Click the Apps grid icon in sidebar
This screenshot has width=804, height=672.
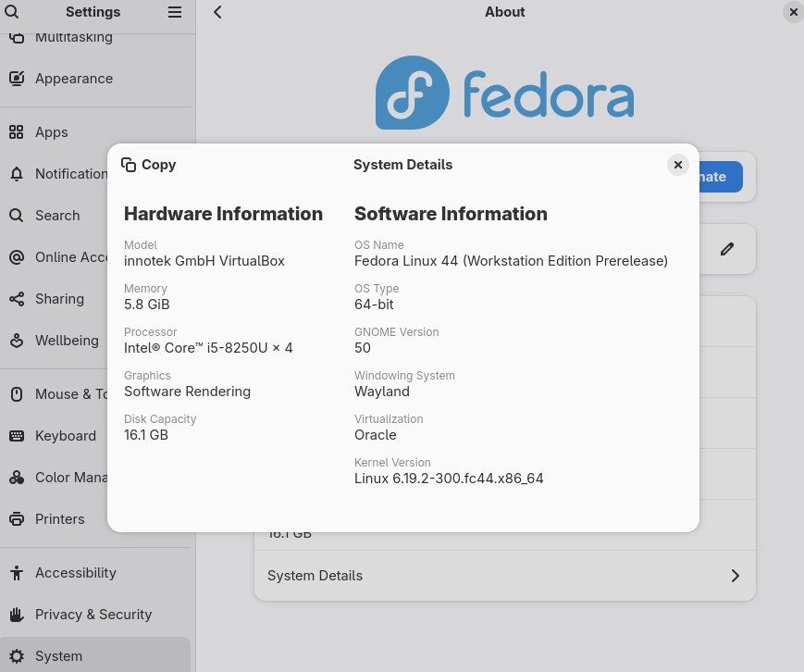coord(17,132)
